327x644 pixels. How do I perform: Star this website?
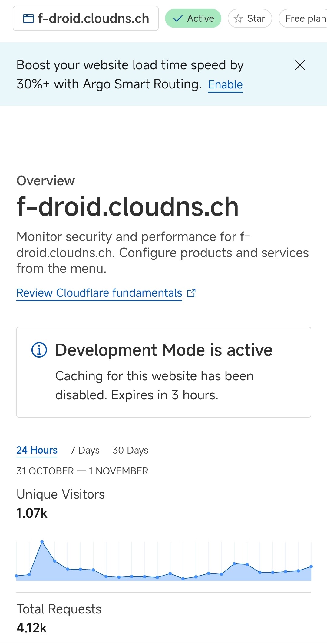click(250, 18)
